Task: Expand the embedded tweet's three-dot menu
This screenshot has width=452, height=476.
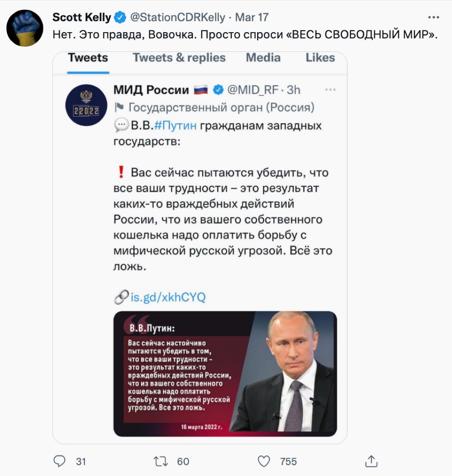Action: [330, 90]
